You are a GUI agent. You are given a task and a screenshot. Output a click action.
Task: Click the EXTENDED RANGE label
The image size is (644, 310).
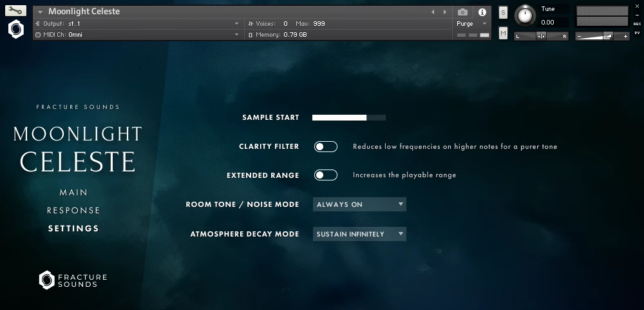coord(263,175)
